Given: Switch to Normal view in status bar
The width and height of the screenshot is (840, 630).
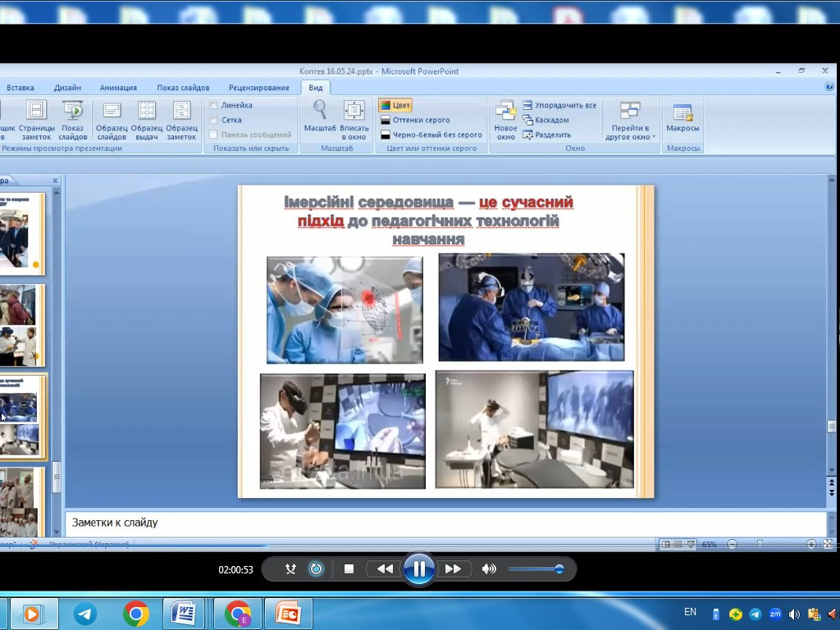Looking at the screenshot, I should [x=665, y=545].
